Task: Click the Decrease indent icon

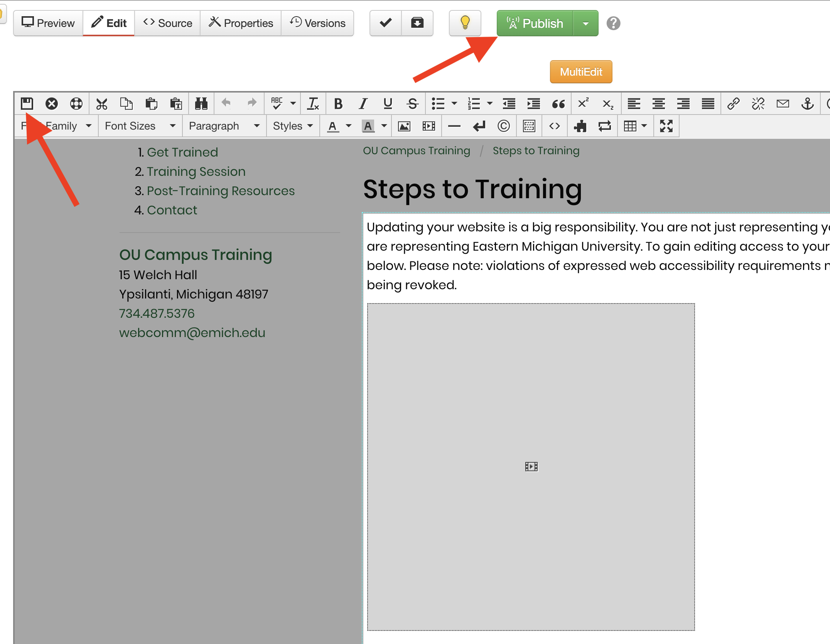Action: click(509, 103)
